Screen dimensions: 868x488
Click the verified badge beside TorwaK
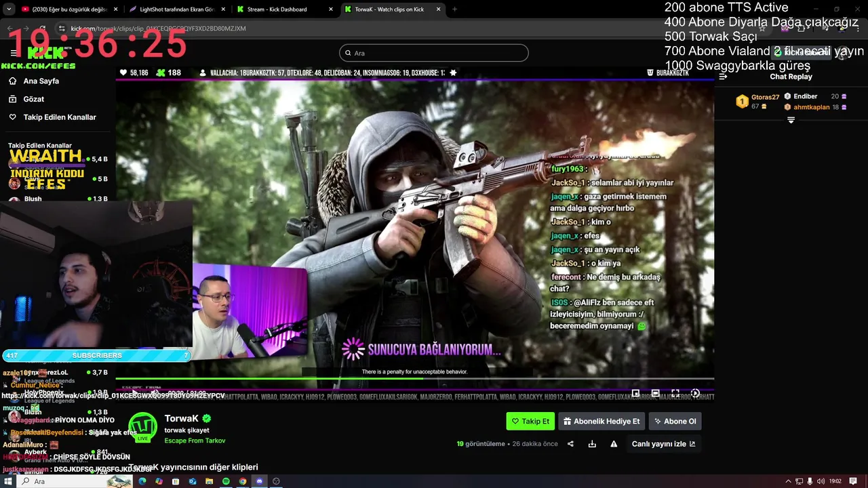click(207, 419)
